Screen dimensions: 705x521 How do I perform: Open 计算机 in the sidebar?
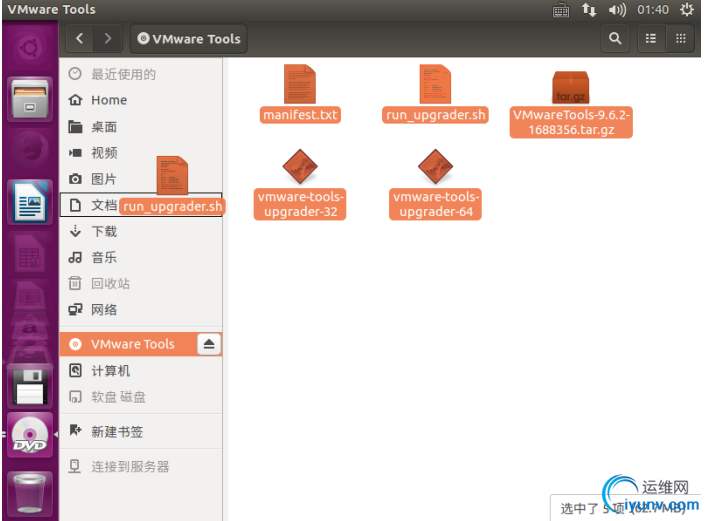tap(141, 371)
